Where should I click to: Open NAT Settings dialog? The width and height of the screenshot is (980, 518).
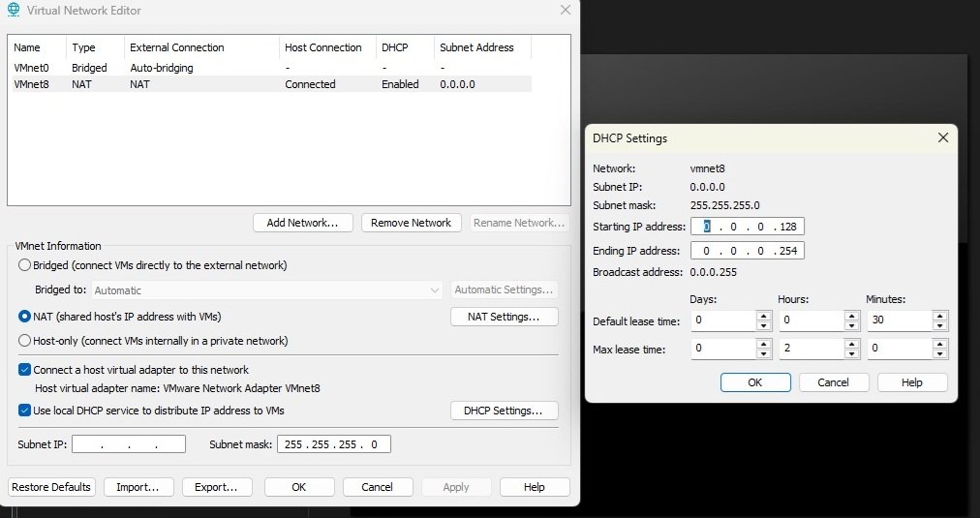click(504, 317)
